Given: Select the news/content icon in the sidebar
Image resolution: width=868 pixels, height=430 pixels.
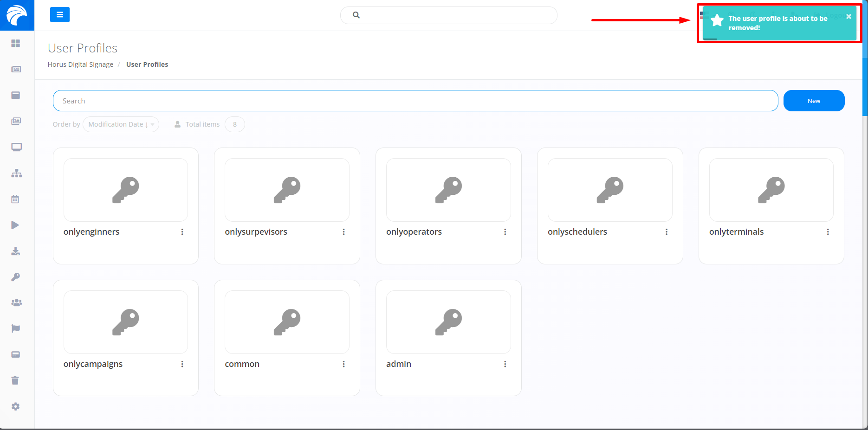Looking at the screenshot, I should coord(16,69).
